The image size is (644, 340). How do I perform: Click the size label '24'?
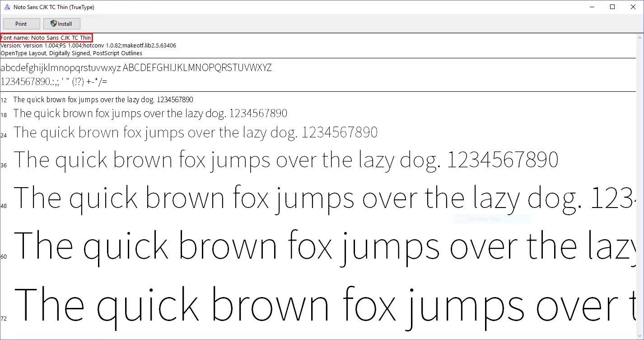4,135
